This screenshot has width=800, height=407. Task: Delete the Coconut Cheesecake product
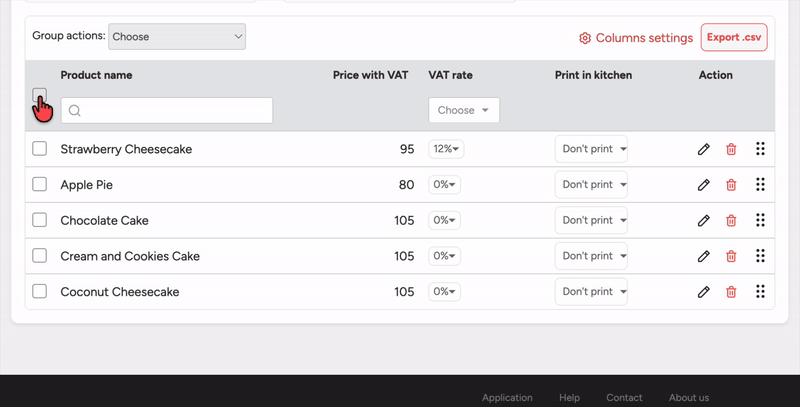[731, 292]
